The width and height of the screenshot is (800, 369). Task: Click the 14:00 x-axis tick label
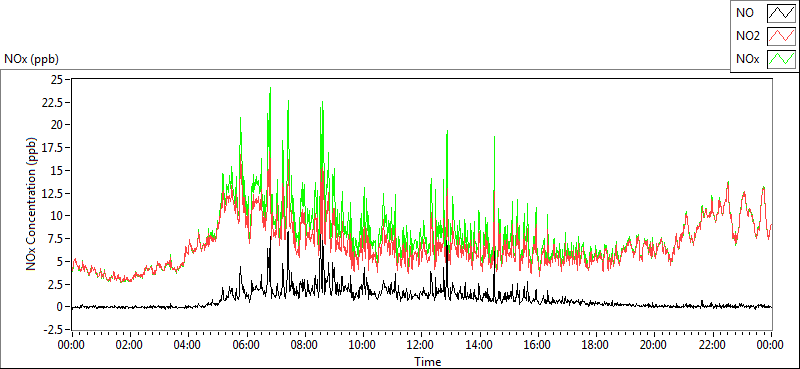[480, 345]
